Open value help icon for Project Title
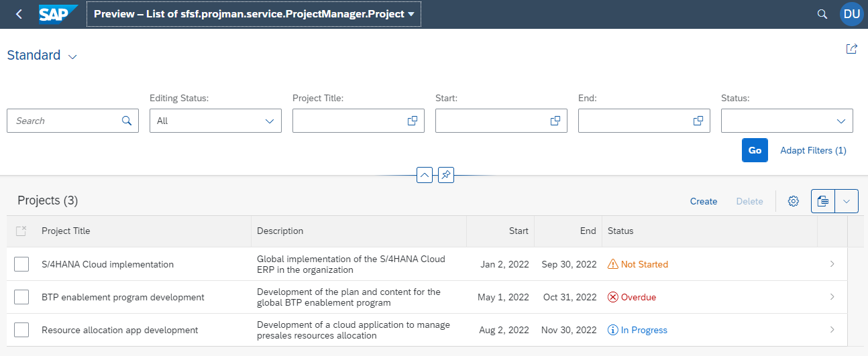Viewport: 868px width, 356px height. (413, 121)
